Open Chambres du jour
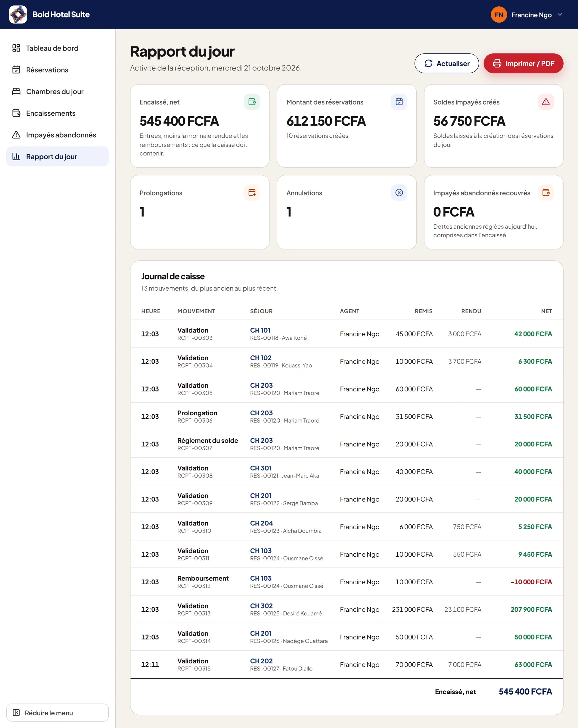This screenshot has width=578, height=728. tap(57, 92)
